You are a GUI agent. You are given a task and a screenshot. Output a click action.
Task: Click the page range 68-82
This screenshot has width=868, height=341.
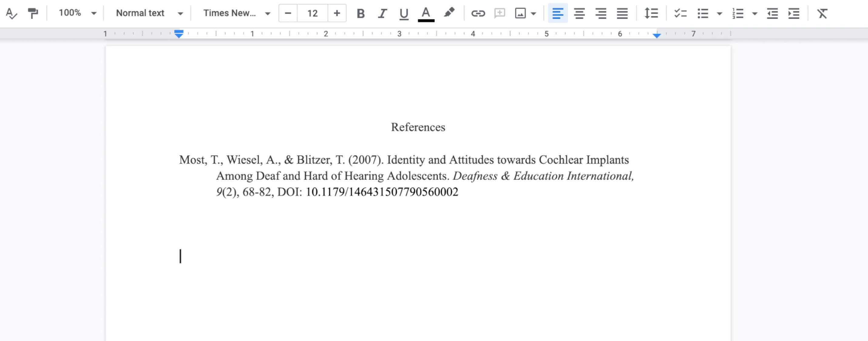257,192
